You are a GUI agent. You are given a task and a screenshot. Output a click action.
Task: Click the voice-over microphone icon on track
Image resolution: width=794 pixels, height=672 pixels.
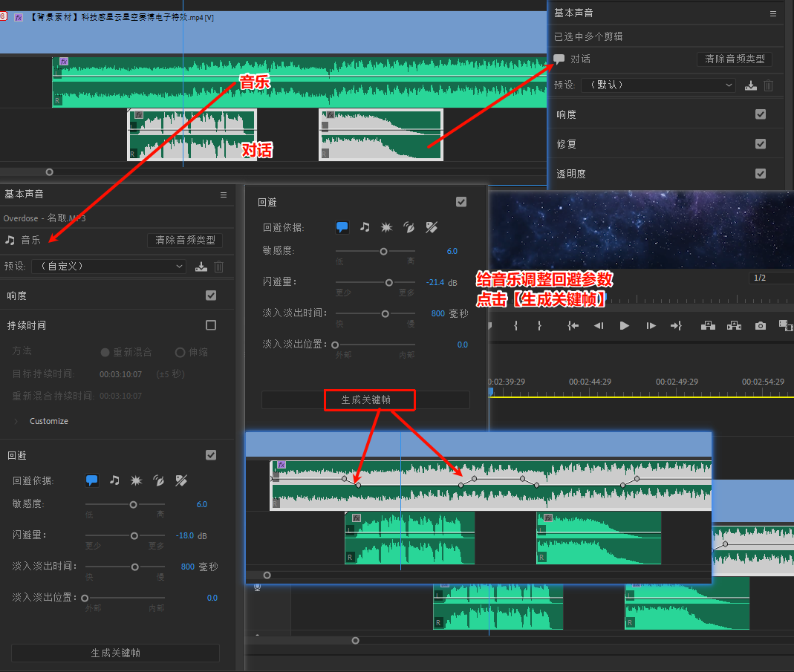(257, 587)
